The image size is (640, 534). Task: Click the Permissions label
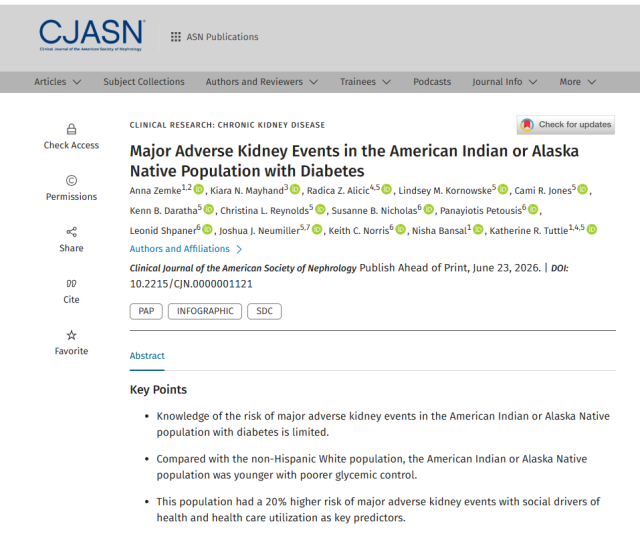click(71, 197)
